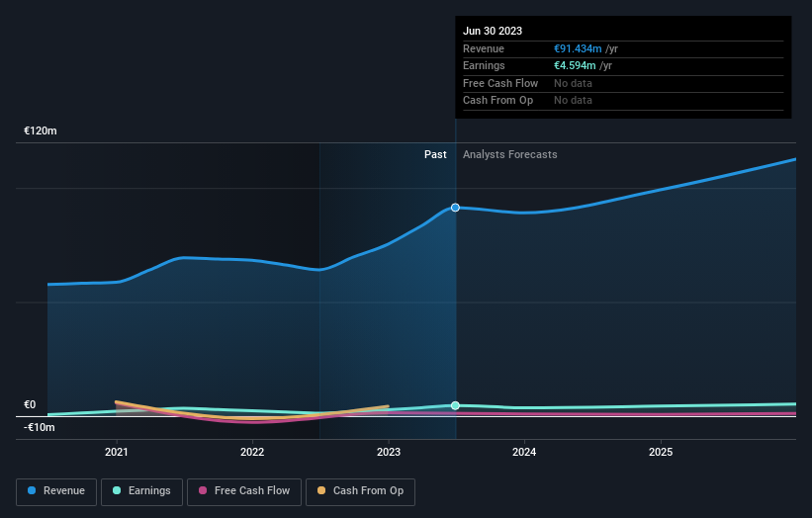Click the €0 y-axis label
Viewport: 812px width, 518px height.
[30, 404]
